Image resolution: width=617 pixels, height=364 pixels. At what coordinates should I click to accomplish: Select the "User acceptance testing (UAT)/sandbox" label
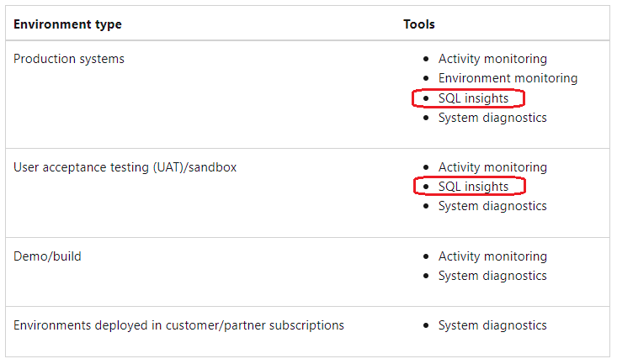pos(125,167)
